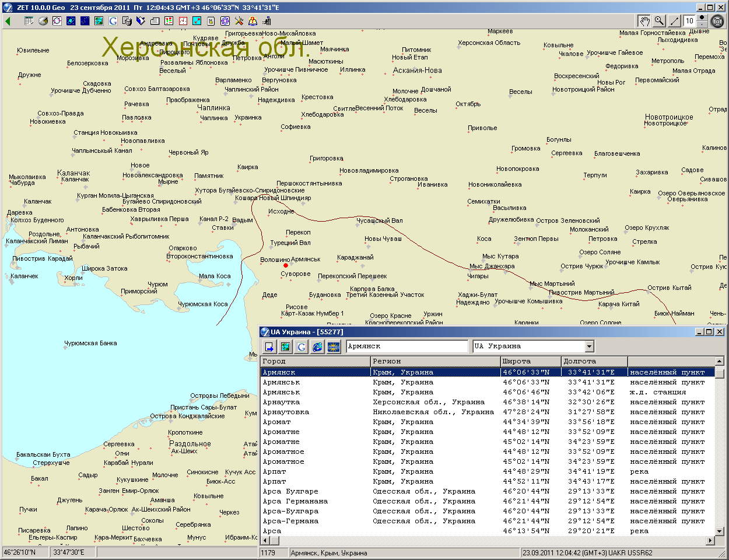Open the crossed tools settings icon
This screenshot has height=560, width=729.
pyautogui.click(x=239, y=21)
